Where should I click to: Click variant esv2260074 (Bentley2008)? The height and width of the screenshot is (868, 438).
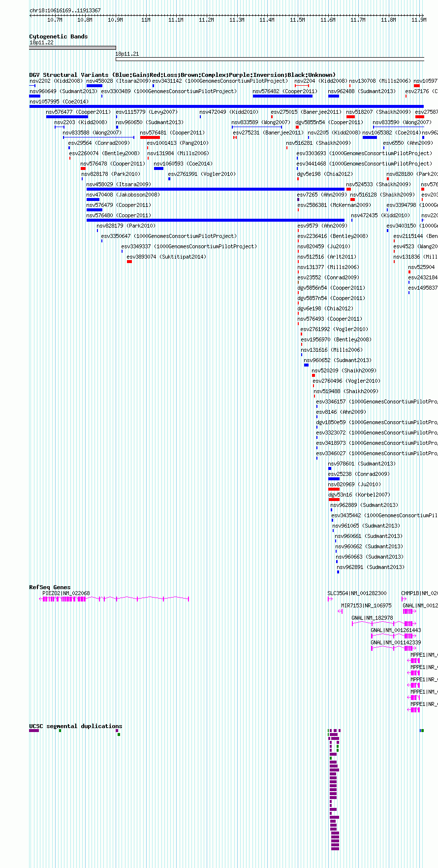tap(104, 153)
